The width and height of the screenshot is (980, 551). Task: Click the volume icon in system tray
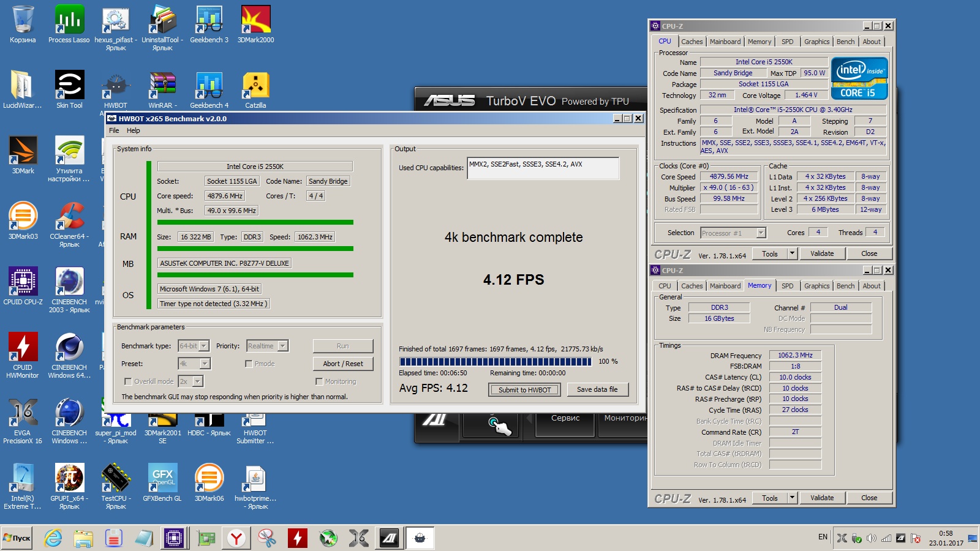tap(872, 538)
